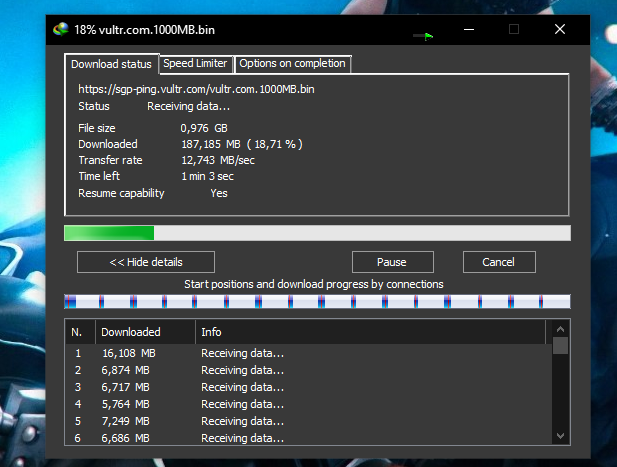
Task: Open the Options on completion tab
Action: click(x=292, y=63)
